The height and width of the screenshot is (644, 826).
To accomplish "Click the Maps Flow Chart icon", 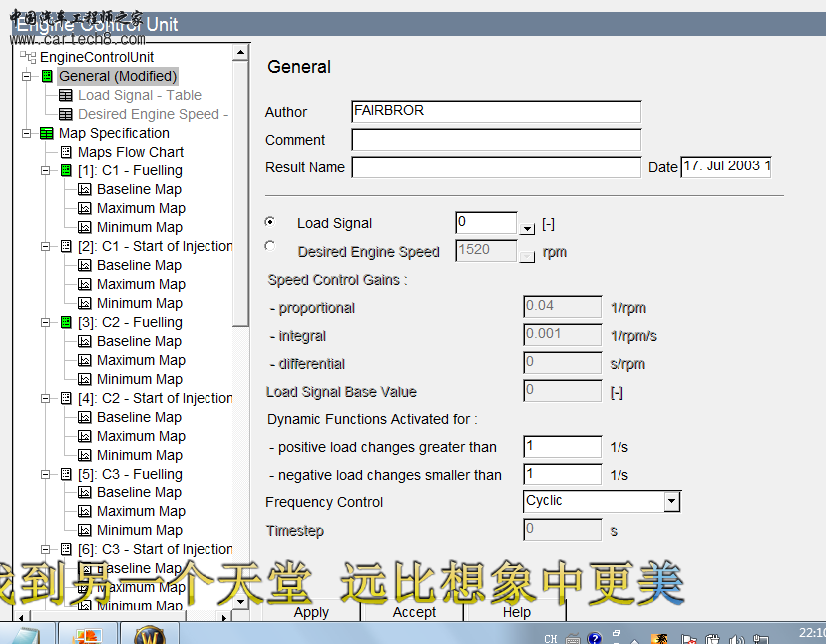I will point(66,153).
